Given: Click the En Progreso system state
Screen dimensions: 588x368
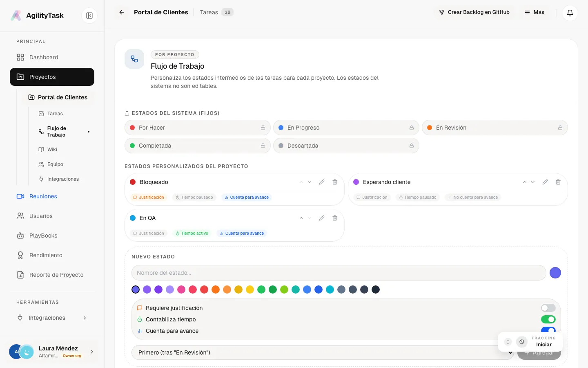Looking at the screenshot, I should [346, 128].
